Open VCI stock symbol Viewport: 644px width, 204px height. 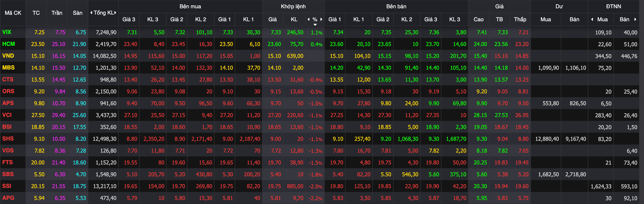coord(7,115)
